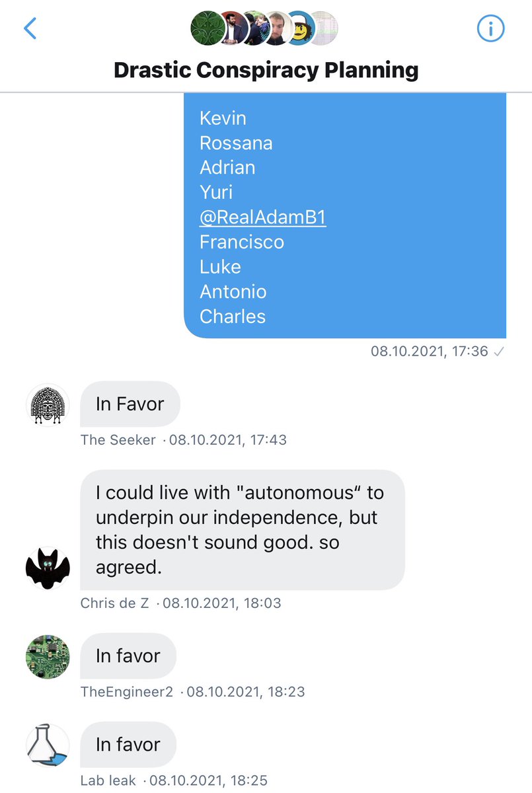Select Lab leak's "In favor" message bubble

(128, 745)
